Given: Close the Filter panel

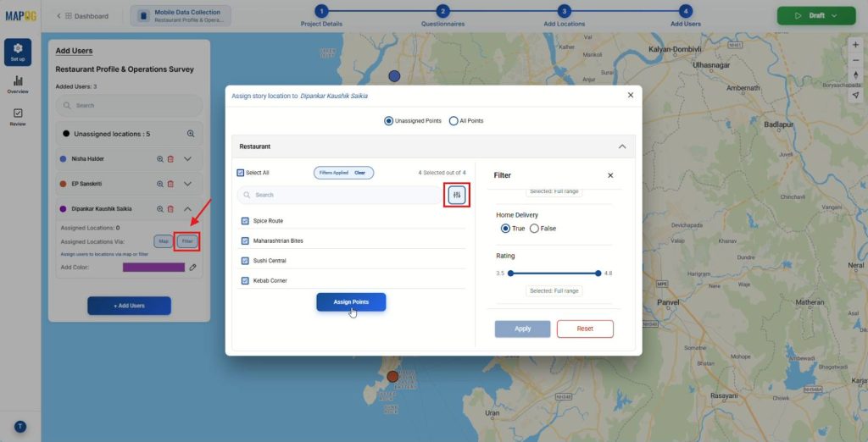Looking at the screenshot, I should 610,175.
